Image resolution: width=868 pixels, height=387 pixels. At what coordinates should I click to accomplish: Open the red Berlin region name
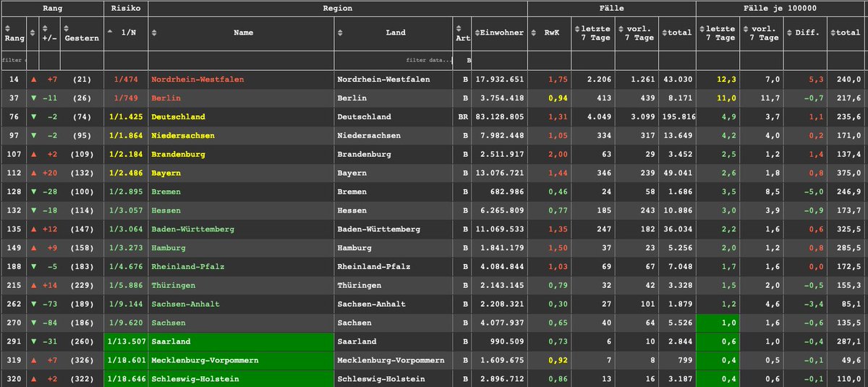click(166, 98)
